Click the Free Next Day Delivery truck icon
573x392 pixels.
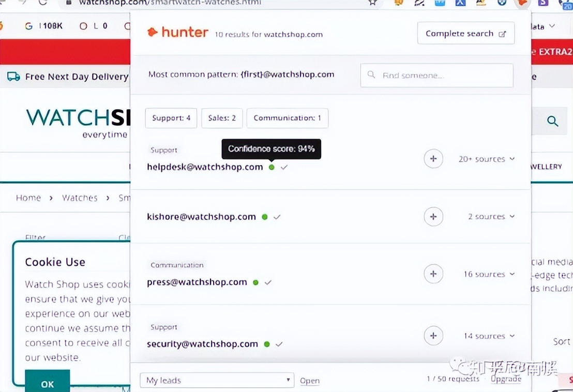pyautogui.click(x=13, y=77)
